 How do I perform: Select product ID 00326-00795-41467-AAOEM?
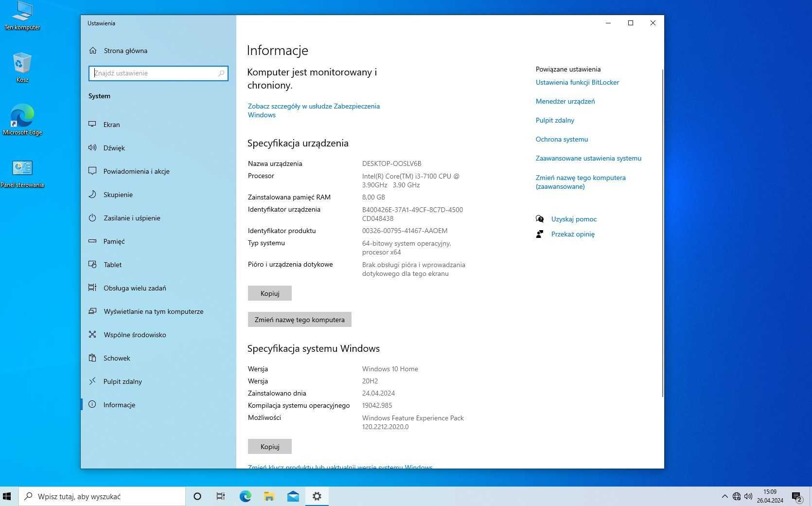(x=405, y=231)
